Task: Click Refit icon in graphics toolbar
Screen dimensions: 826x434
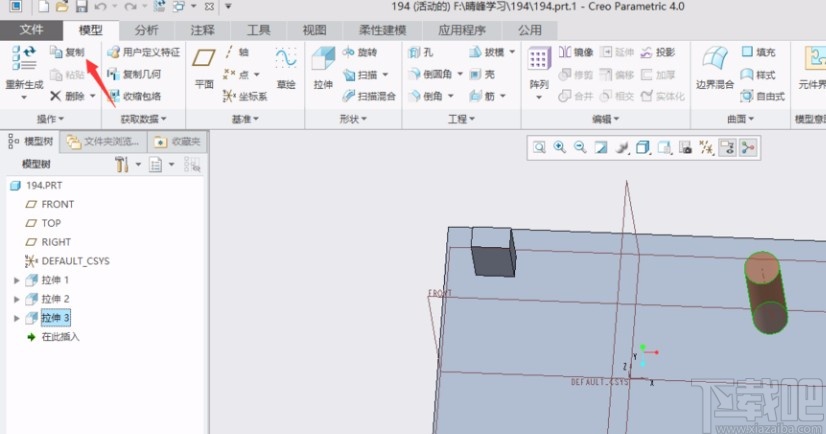Action: pos(539,147)
